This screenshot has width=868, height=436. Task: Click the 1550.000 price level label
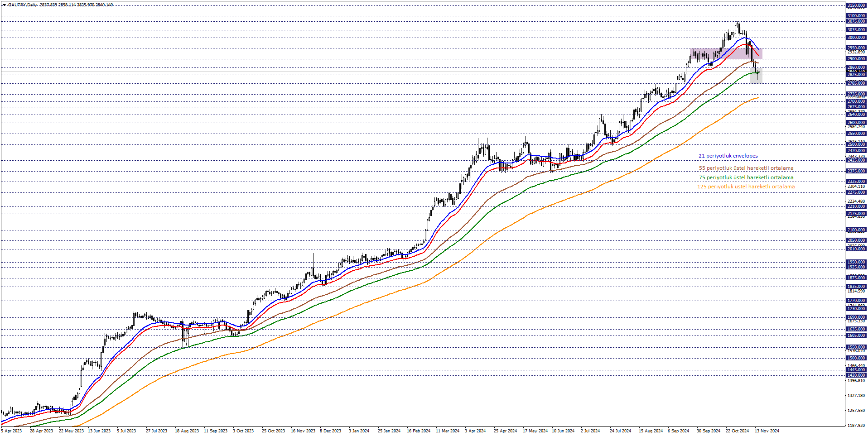[856, 347]
